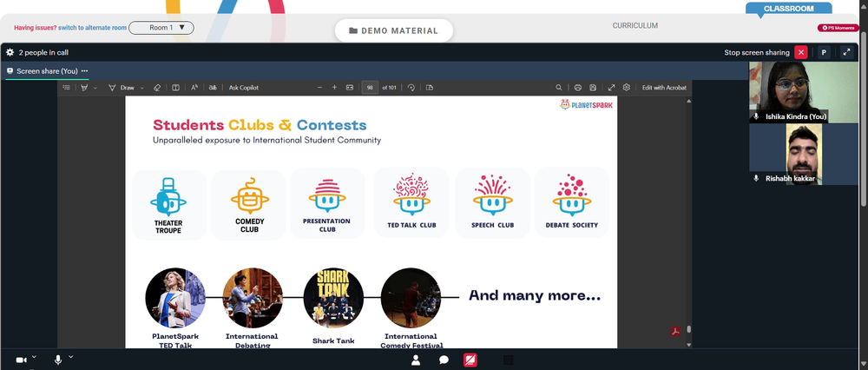Click 'Students Clubs & Contests' heading

(x=260, y=124)
